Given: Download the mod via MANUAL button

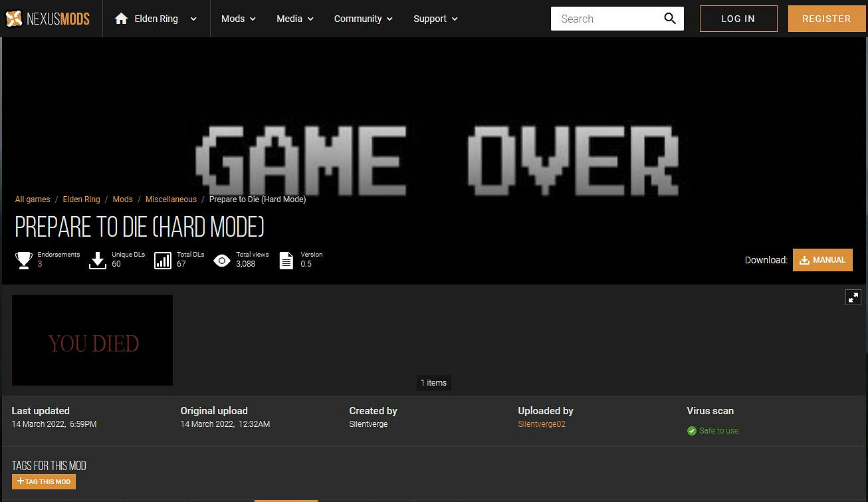Looking at the screenshot, I should pyautogui.click(x=822, y=260).
